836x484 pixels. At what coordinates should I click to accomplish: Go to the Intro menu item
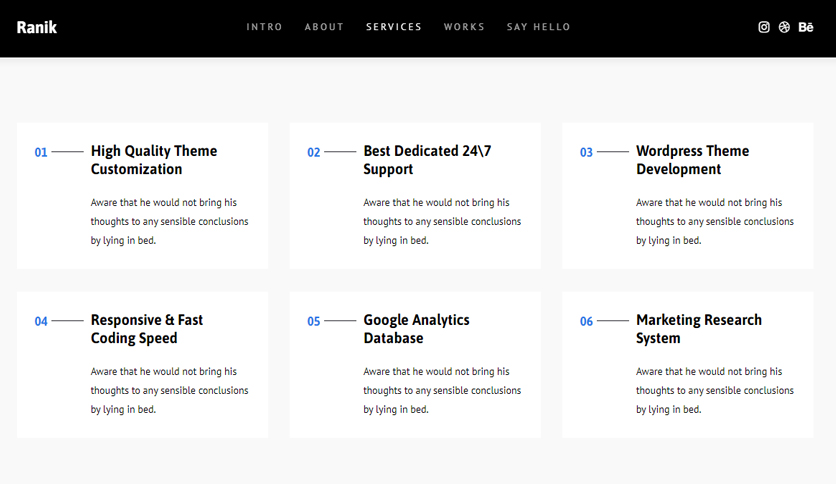(x=264, y=27)
